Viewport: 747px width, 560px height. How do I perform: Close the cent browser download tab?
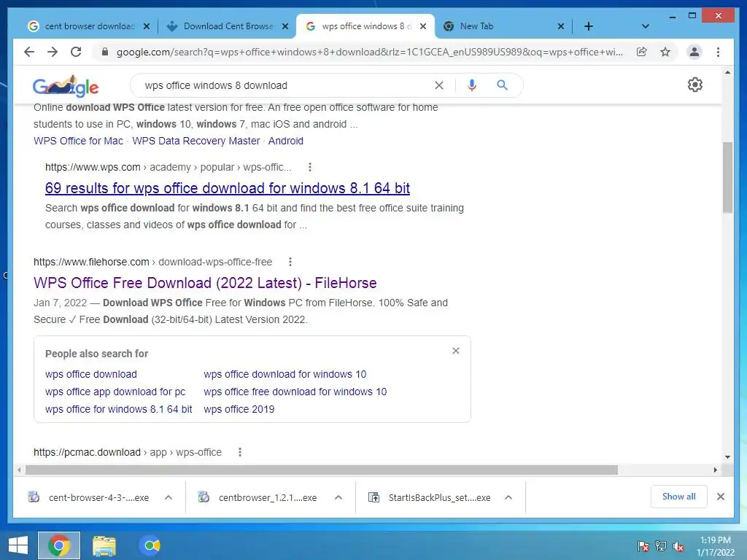tap(146, 27)
